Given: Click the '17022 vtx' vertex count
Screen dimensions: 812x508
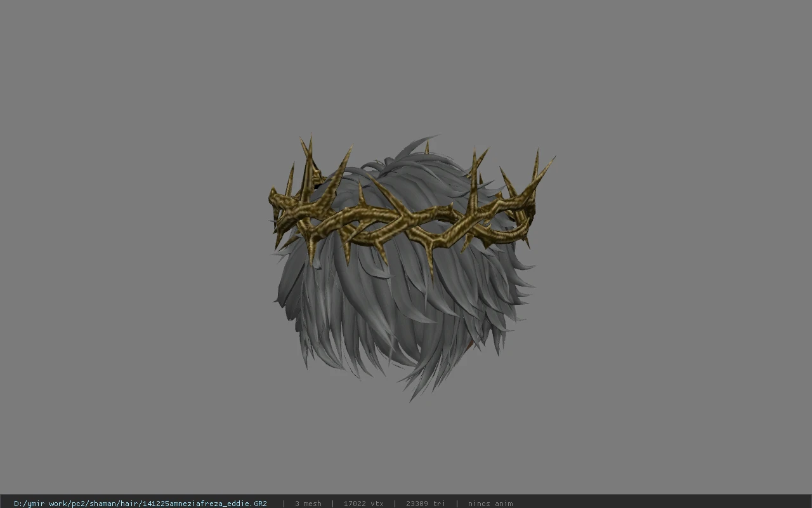Looking at the screenshot, I should pos(363,504).
